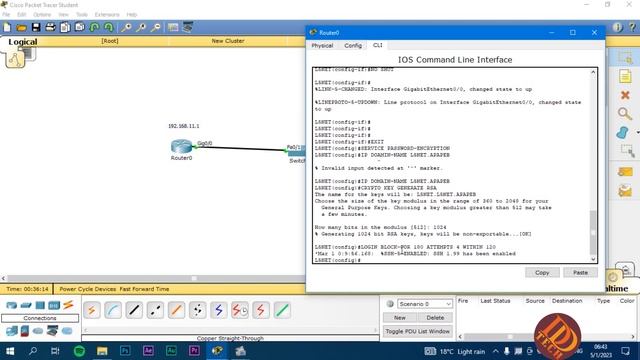The width and height of the screenshot is (640, 360).
Task: Switch to Physical tab in Router0 window
Action: [x=322, y=45]
